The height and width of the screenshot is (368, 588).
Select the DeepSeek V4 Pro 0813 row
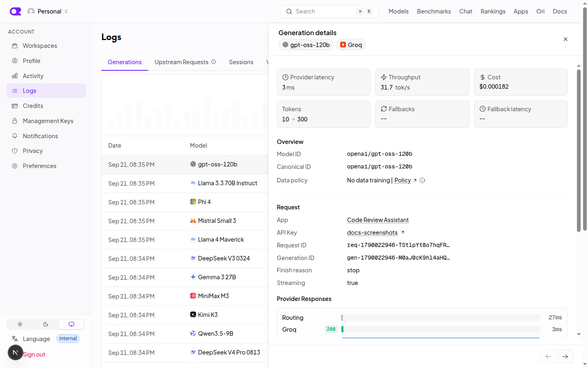[x=185, y=352]
